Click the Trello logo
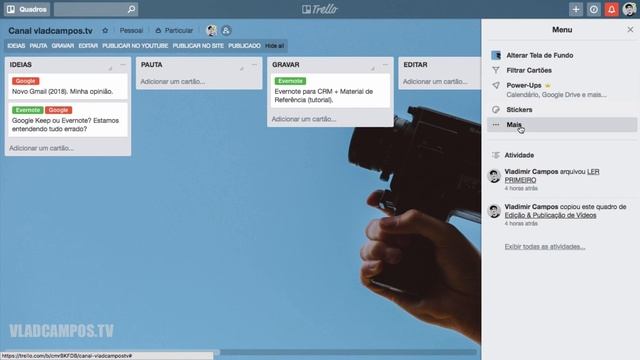 tap(320, 9)
